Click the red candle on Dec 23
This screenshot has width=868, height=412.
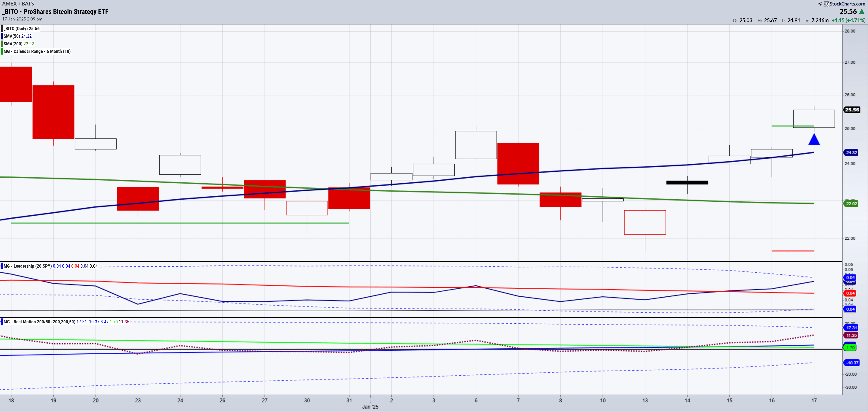(x=138, y=199)
